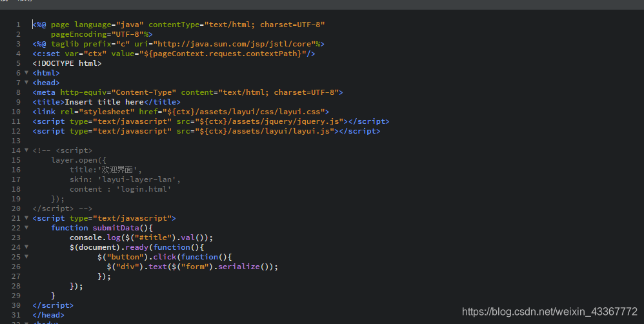
Task: Collapse the html tag fold on line 6
Action: coord(26,73)
